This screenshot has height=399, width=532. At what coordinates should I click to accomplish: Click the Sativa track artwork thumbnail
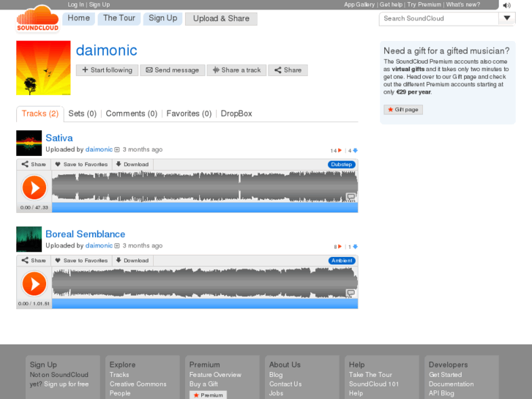pos(29,143)
